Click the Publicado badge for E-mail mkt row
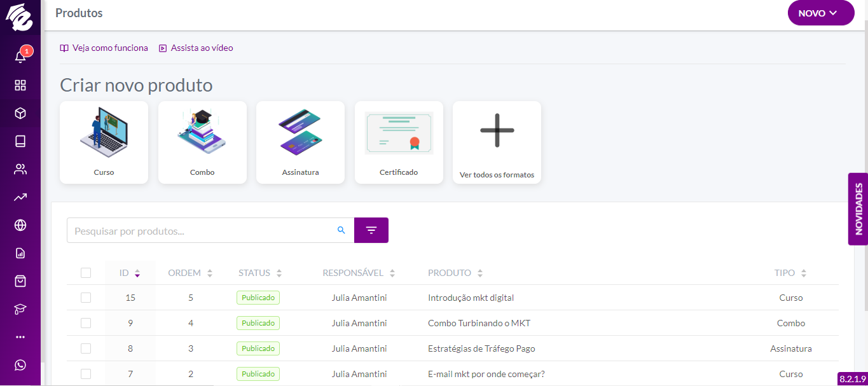The image size is (868, 386). tap(258, 374)
